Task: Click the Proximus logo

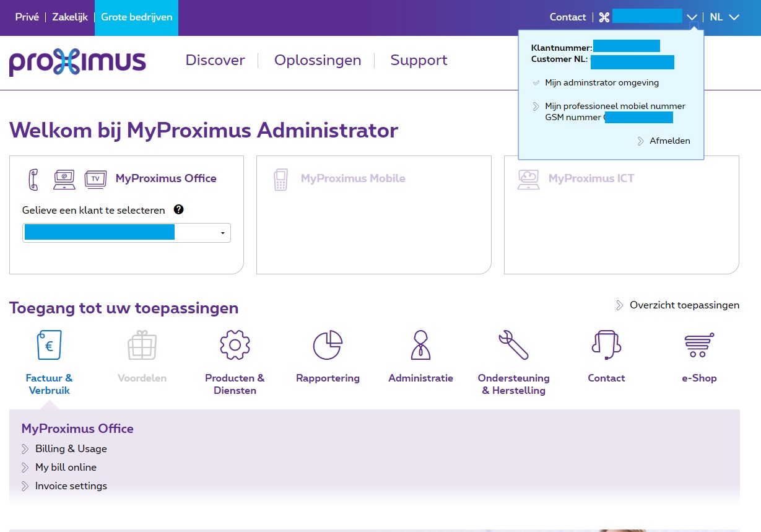Action: click(77, 62)
